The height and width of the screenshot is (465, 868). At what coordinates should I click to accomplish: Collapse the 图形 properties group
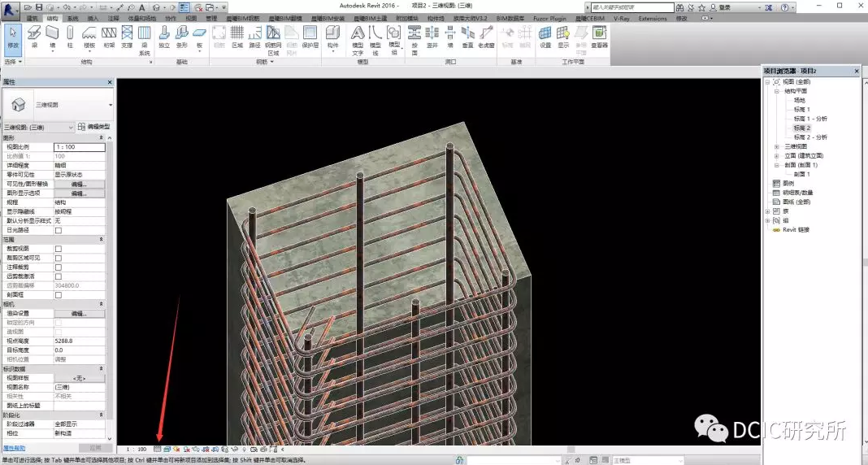(102, 138)
